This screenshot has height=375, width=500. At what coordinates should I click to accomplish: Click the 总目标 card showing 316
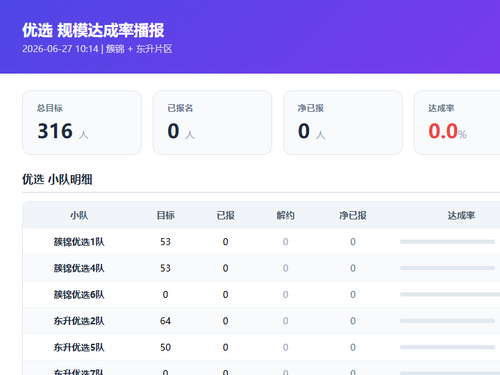point(82,122)
